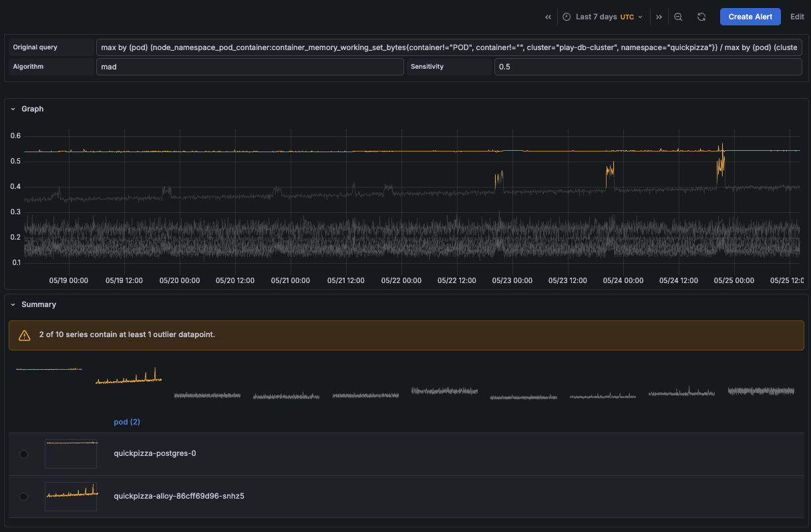The width and height of the screenshot is (811, 532).
Task: Click the quickpizza-postgres-0 pod name
Action: [155, 454]
